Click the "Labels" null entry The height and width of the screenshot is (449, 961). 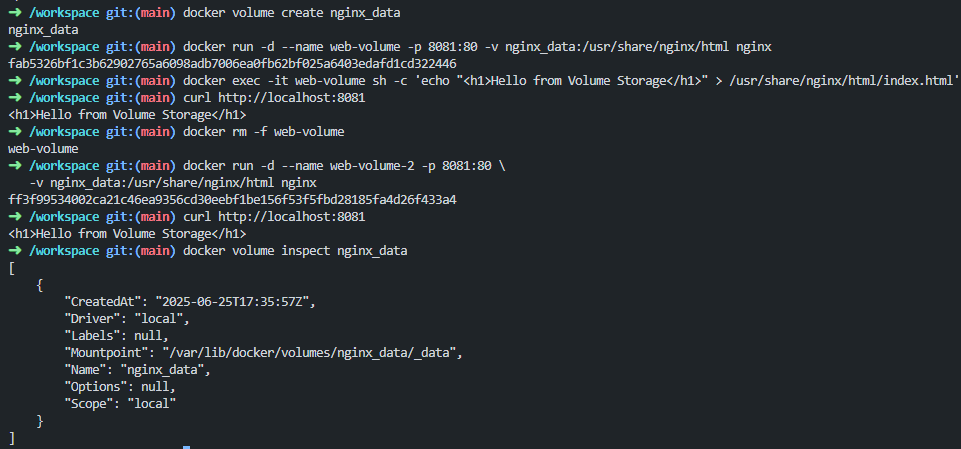(116, 336)
